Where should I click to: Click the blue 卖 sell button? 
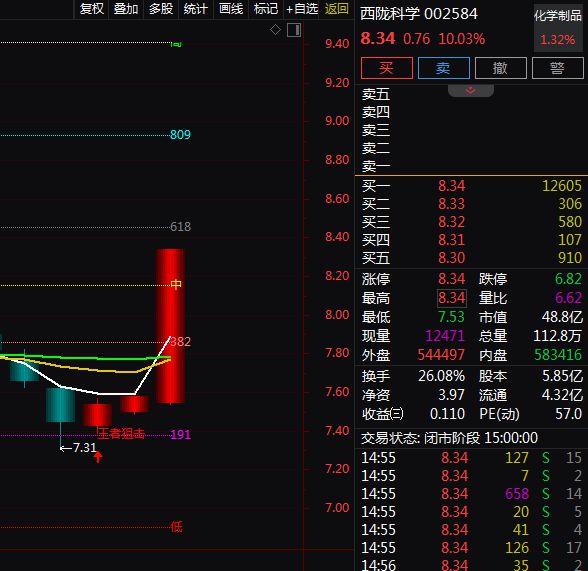tap(444, 68)
